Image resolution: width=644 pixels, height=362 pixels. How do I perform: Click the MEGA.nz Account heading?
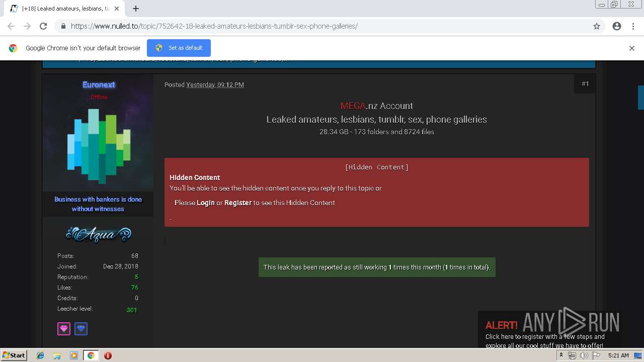tap(376, 106)
